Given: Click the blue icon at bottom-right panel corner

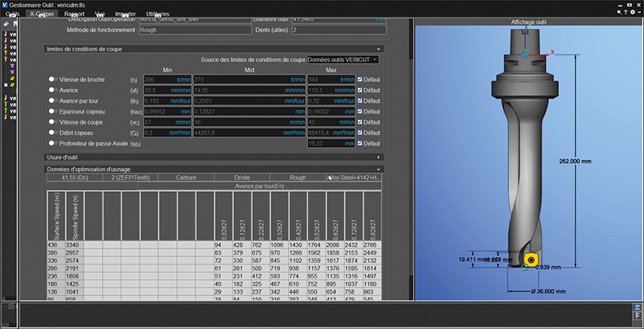Looking at the screenshot, I should pyautogui.click(x=636, y=308).
